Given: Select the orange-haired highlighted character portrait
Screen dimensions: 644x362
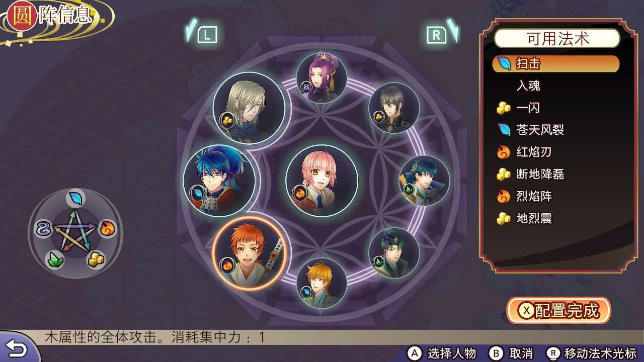Looking at the screenshot, I should (249, 253).
